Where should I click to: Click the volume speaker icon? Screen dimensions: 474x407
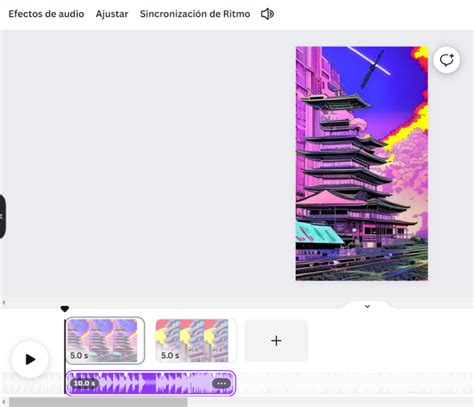pos(267,14)
